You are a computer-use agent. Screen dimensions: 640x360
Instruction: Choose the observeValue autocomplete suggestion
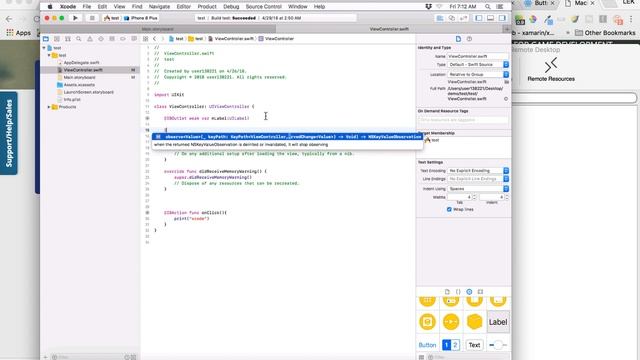pyautogui.click(x=288, y=137)
